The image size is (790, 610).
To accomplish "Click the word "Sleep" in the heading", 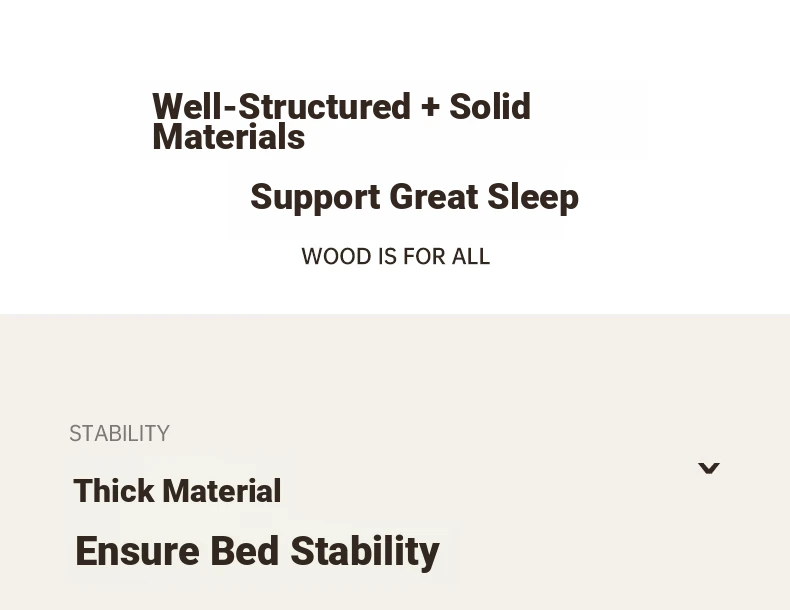I will pyautogui.click(x=533, y=197).
